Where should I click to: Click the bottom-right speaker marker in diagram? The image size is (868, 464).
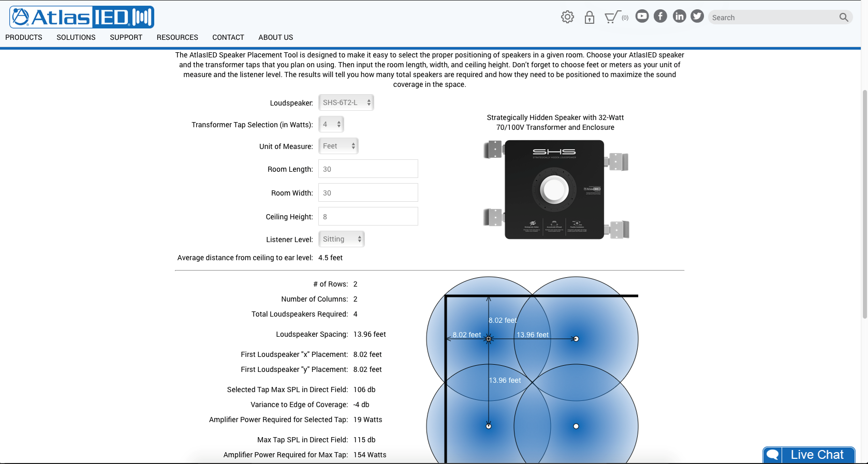point(576,426)
